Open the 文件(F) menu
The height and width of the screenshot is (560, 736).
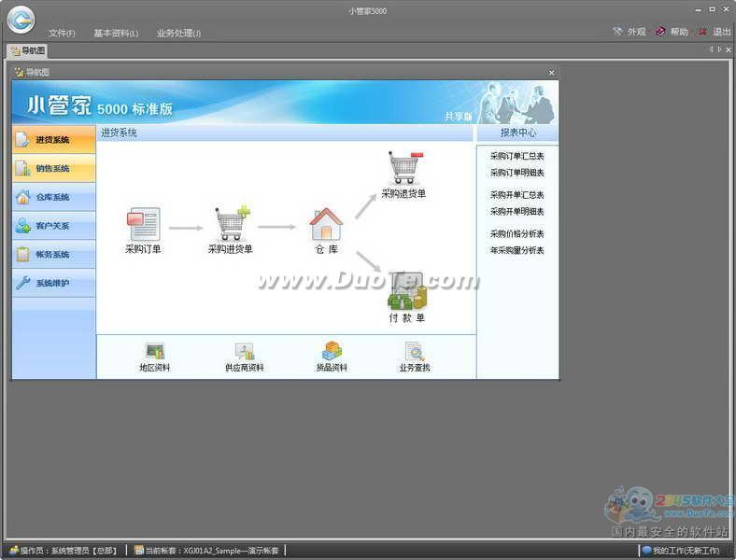pyautogui.click(x=62, y=33)
